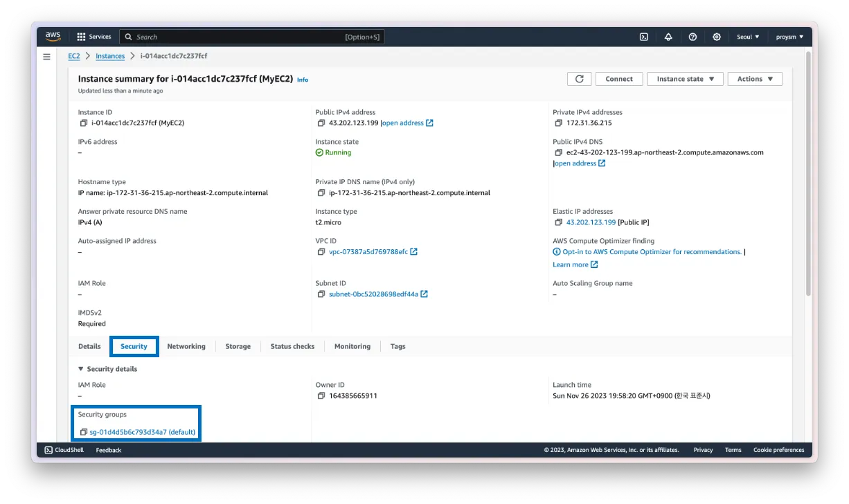
Task: Switch to the Security tab
Action: [134, 346]
